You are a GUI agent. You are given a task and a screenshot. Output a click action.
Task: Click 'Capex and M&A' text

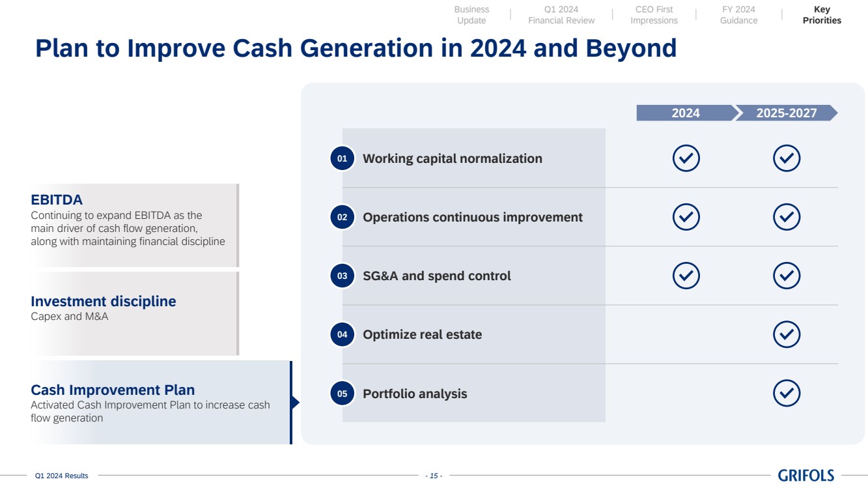pyautogui.click(x=70, y=317)
